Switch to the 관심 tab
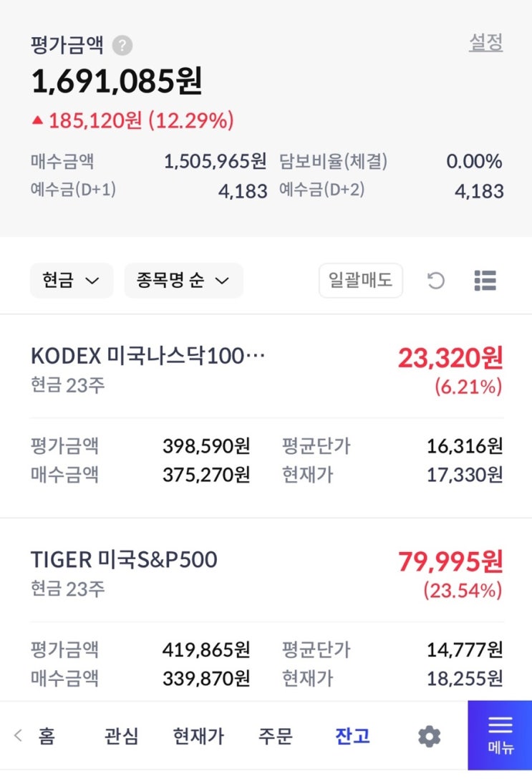 tap(121, 735)
